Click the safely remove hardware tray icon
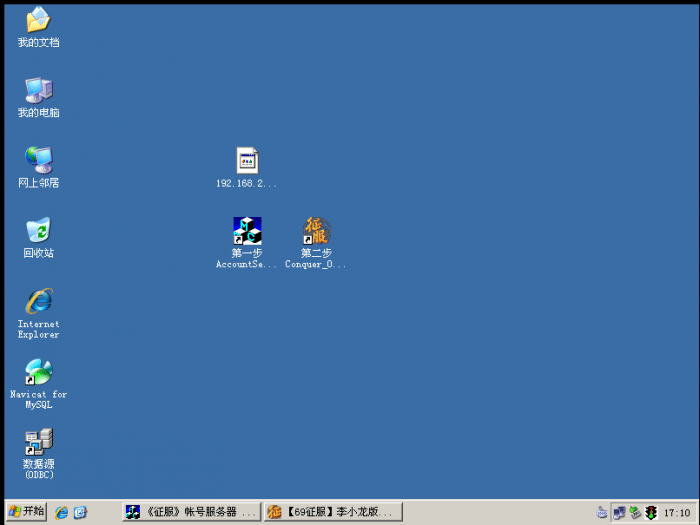 pyautogui.click(x=635, y=512)
